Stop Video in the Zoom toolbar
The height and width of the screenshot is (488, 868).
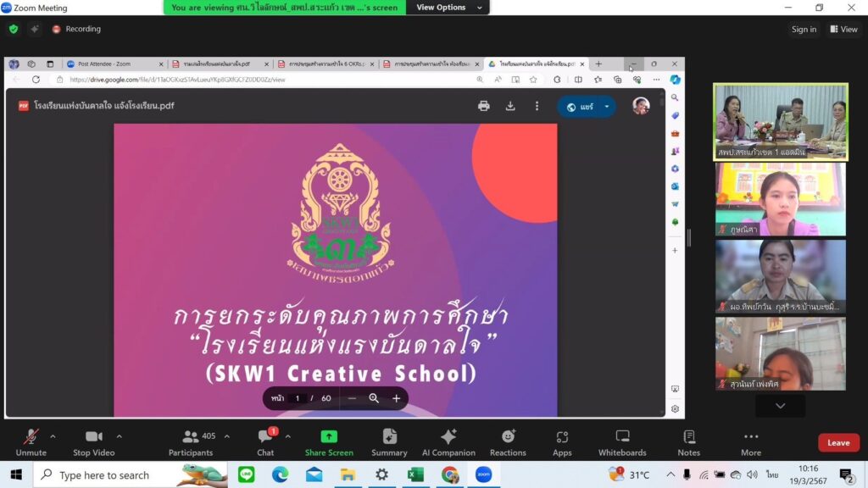pos(93,442)
